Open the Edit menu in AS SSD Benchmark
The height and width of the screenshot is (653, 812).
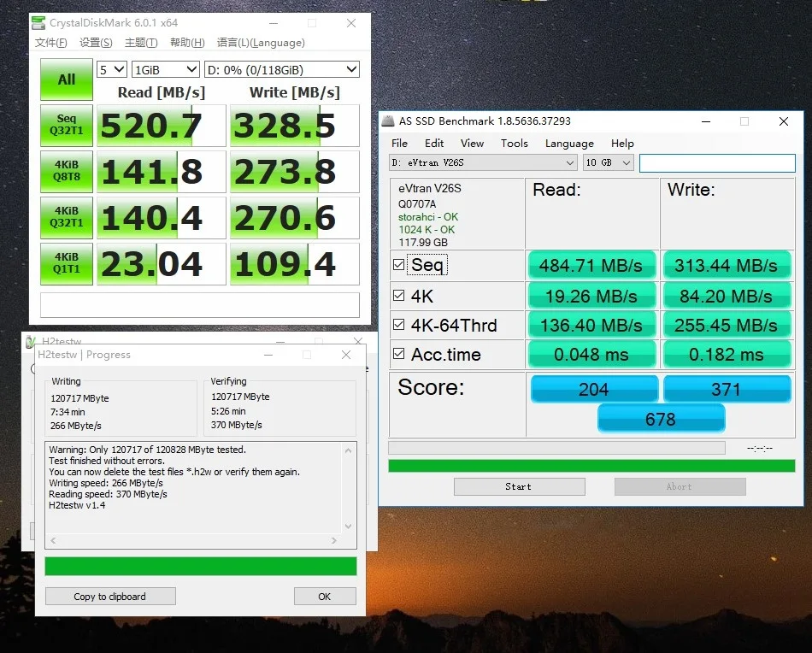[x=434, y=144]
